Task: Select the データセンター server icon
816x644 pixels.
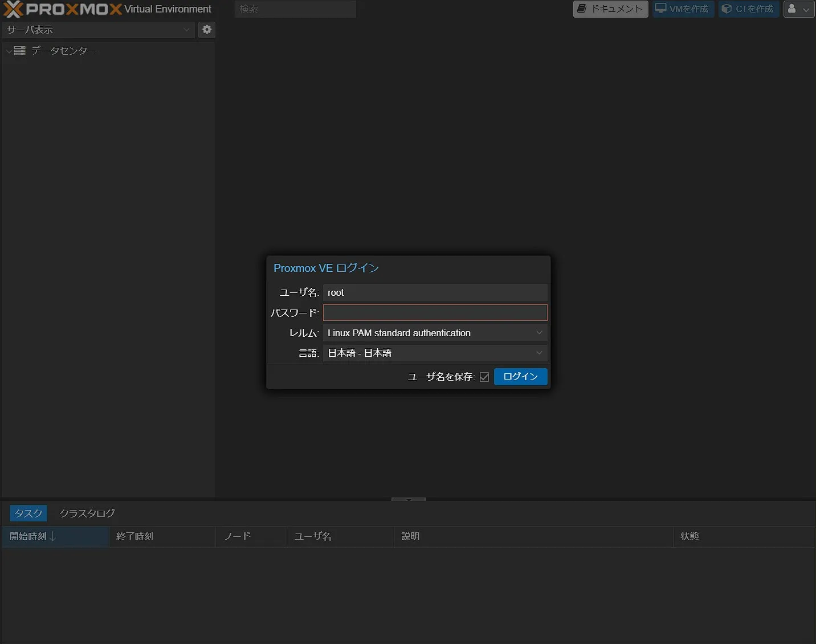Action: 19,51
